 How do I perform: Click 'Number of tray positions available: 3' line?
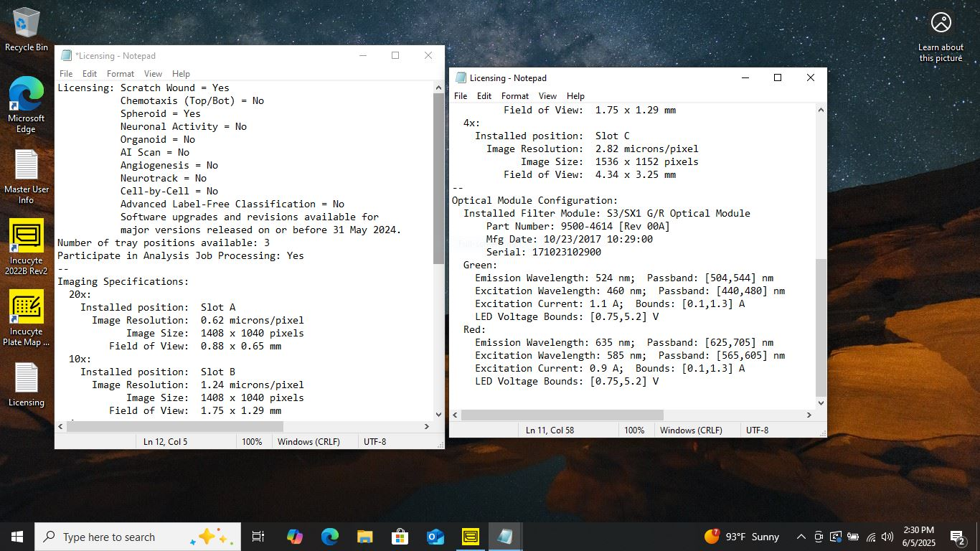tap(164, 243)
